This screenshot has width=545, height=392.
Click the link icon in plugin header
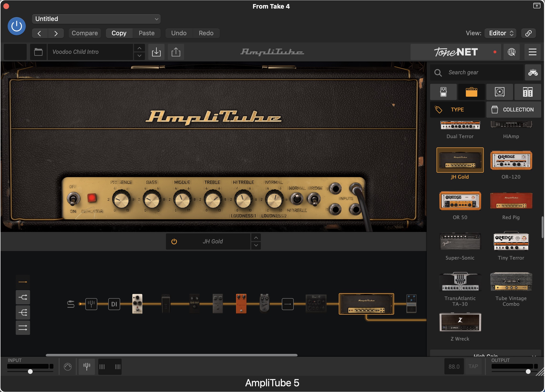click(528, 33)
